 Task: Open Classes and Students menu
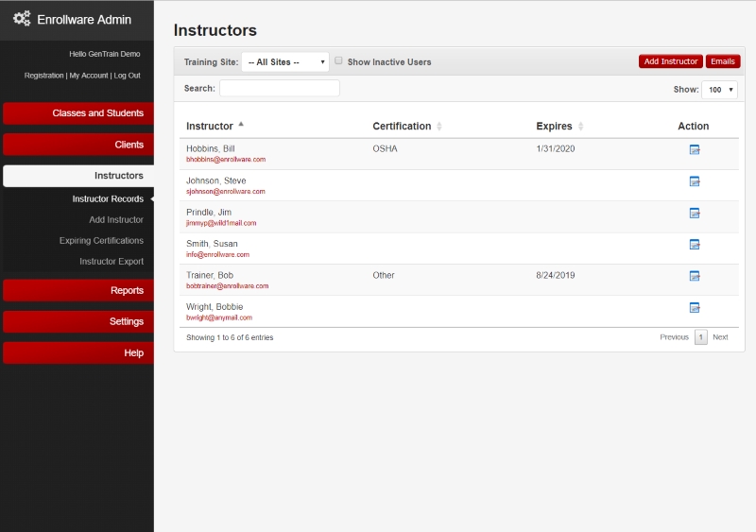tap(77, 113)
